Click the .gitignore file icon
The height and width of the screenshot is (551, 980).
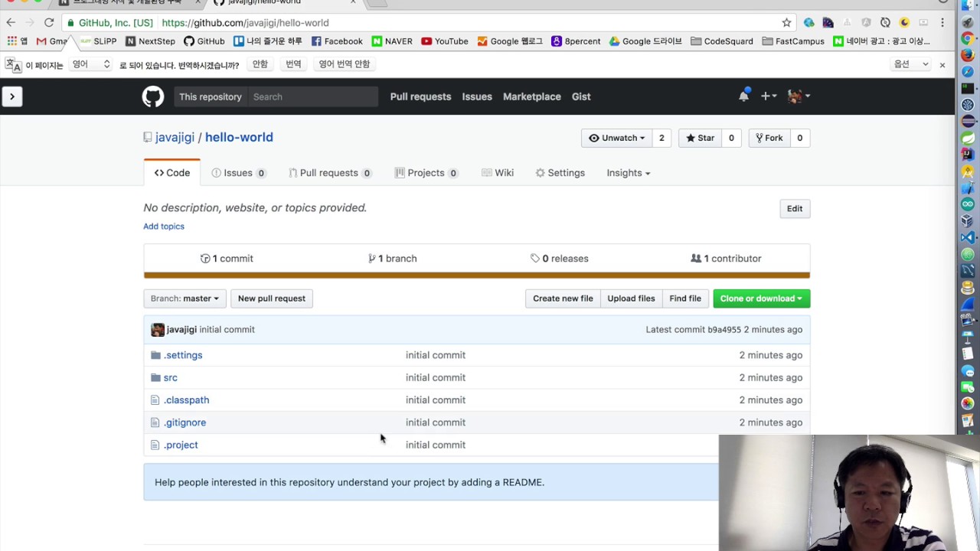coord(155,422)
